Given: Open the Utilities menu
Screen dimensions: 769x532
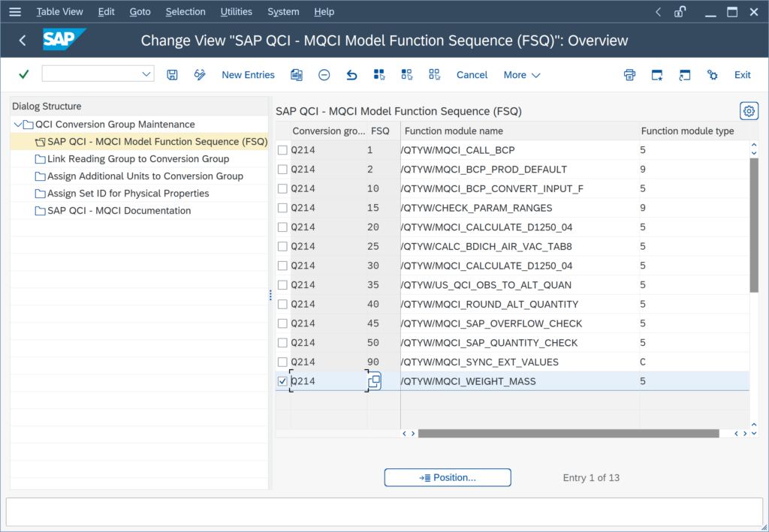Looking at the screenshot, I should point(237,12).
